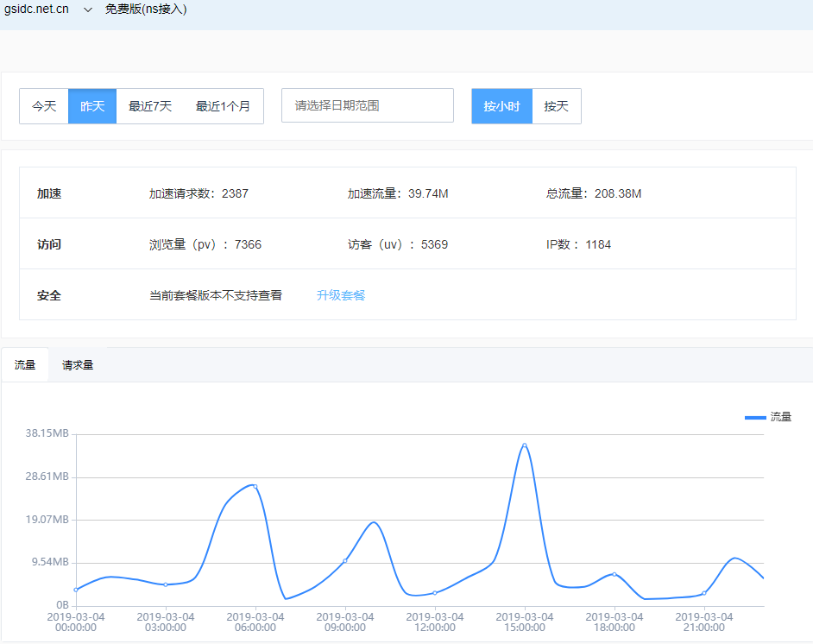Click the 12:00 data point on chart
This screenshot has height=644, width=813.
click(x=435, y=593)
